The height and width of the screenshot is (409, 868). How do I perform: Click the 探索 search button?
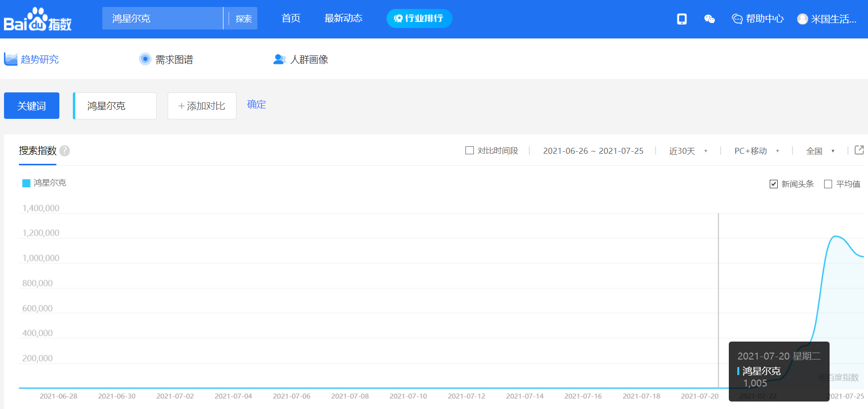(x=243, y=18)
